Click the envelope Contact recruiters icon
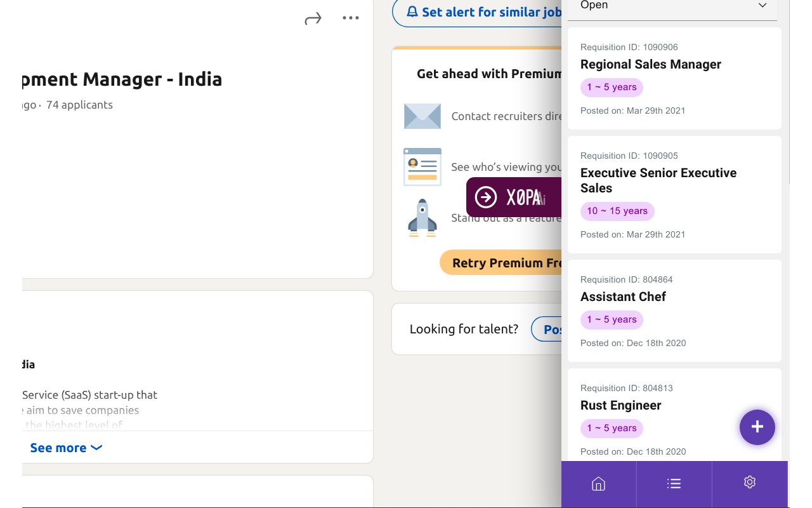 (422, 116)
